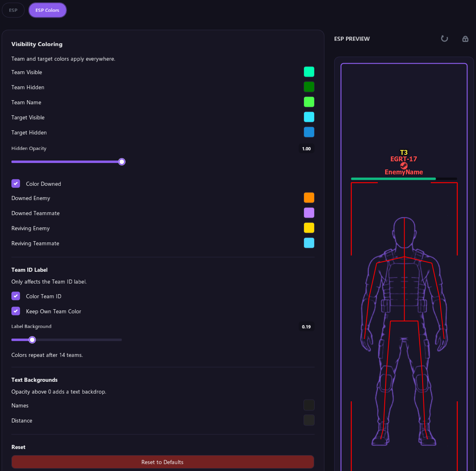
Task: Edit the Reviving Teammate cyan swatch
Action: (x=309, y=243)
